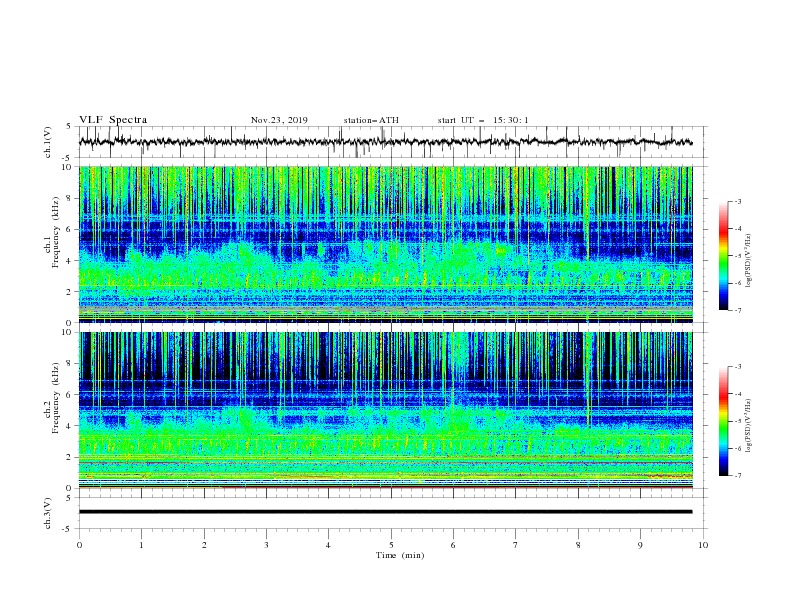Click the "VLF Spectra" plot title
792x612 pixels.
(113, 120)
